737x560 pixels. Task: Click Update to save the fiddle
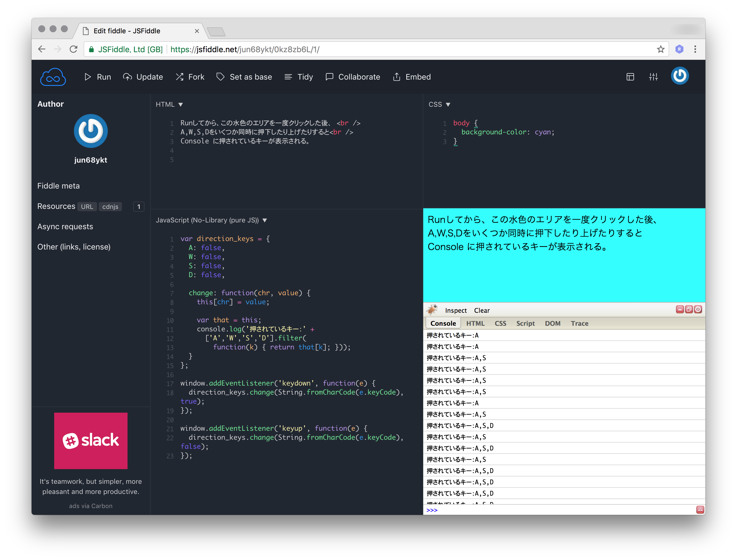click(x=143, y=77)
